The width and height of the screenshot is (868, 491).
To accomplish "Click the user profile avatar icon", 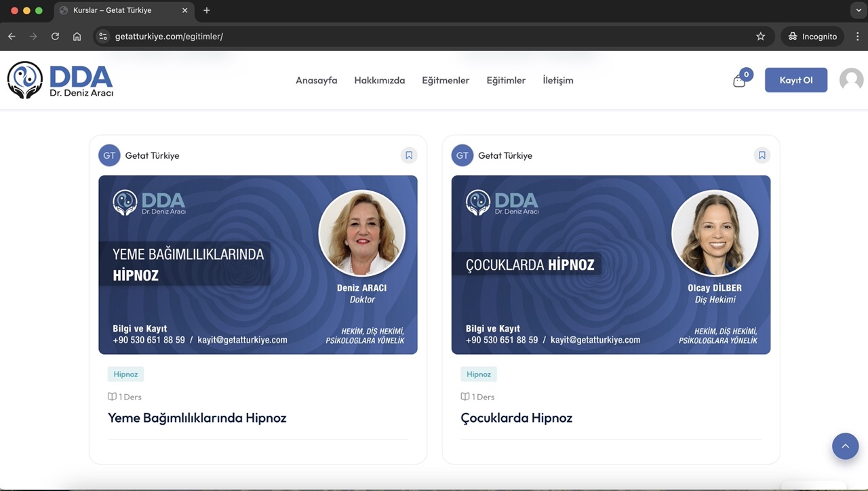I will pyautogui.click(x=851, y=80).
